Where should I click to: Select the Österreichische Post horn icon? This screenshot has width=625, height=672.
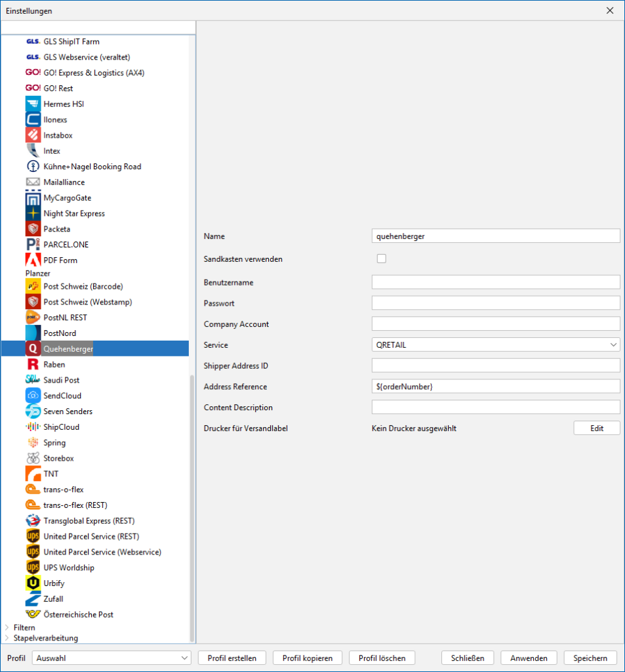point(33,614)
